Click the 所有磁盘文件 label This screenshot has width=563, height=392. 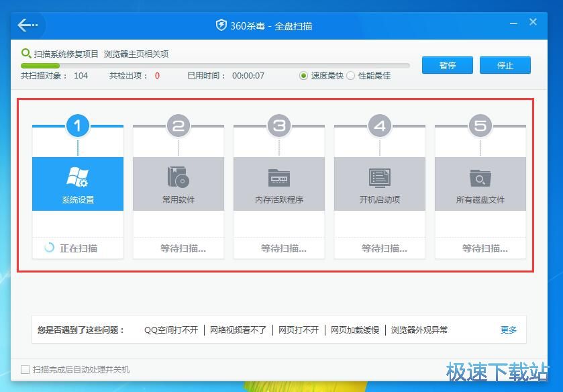[x=480, y=200]
